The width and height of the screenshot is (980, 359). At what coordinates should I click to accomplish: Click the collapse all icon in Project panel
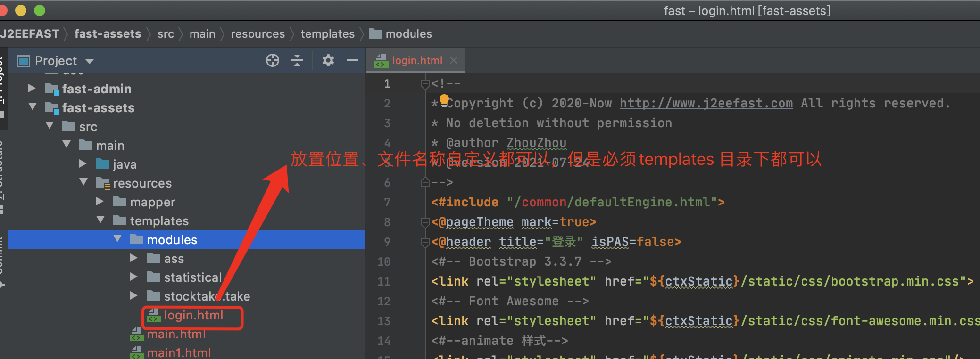[x=297, y=60]
